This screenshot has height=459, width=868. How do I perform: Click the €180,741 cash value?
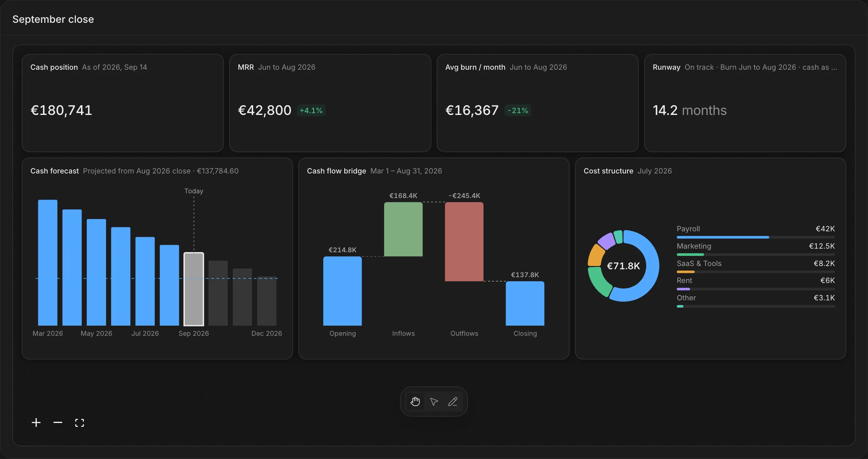(61, 110)
